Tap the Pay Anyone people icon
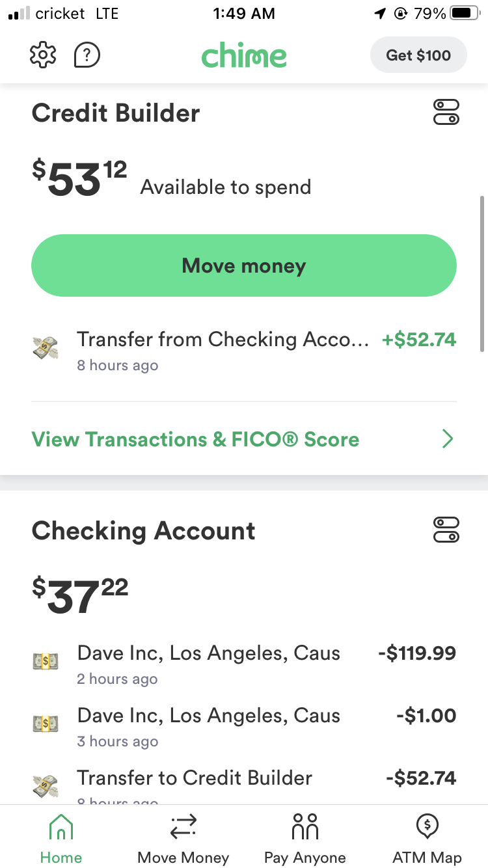 [305, 827]
